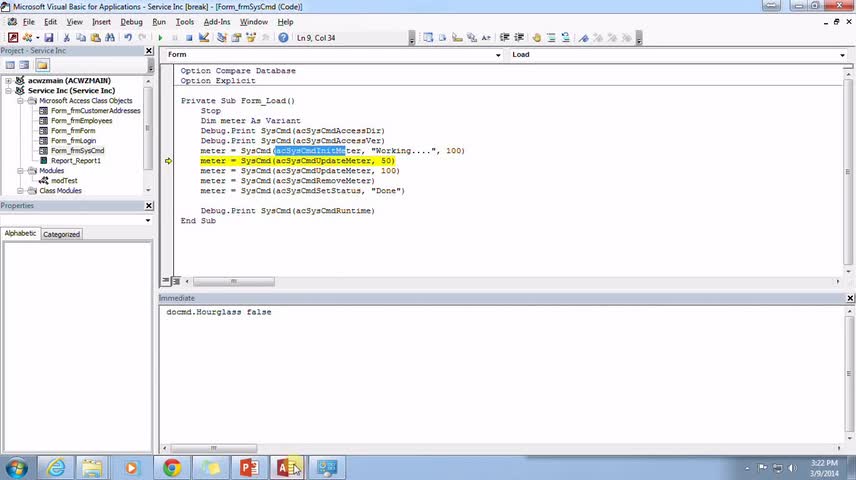
Task: Collapse the Class Modules folder node
Action: [20, 191]
